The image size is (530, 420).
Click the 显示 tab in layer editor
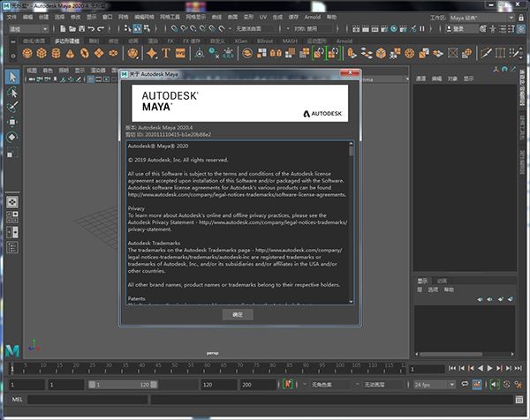tap(421, 283)
